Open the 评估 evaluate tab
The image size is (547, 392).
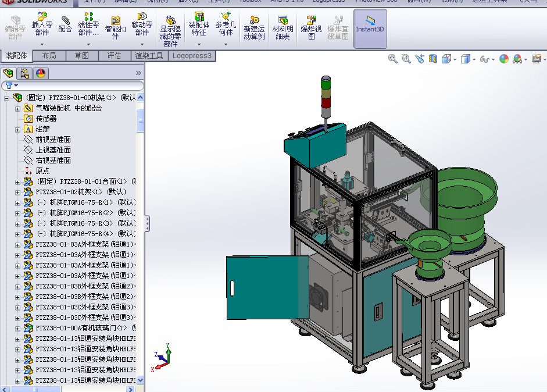(x=114, y=56)
